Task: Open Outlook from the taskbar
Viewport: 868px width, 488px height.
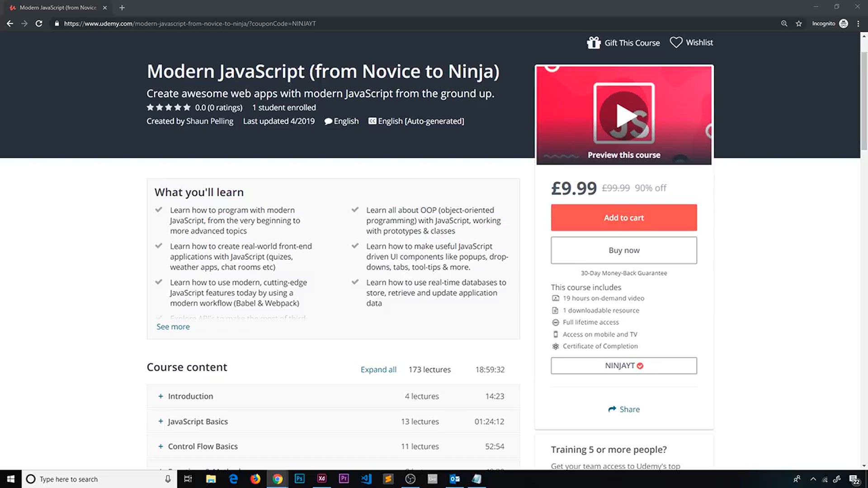Action: tap(454, 479)
